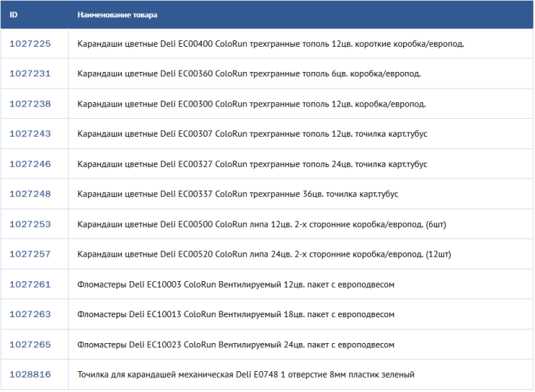Open product ID link 1027265
The image size is (535, 392).
coord(30,345)
